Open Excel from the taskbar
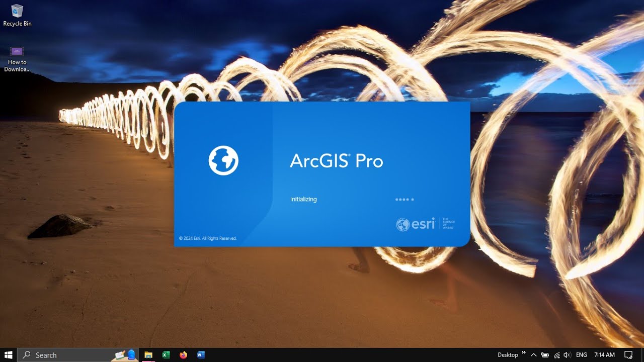This screenshot has width=644, height=362. click(x=166, y=355)
